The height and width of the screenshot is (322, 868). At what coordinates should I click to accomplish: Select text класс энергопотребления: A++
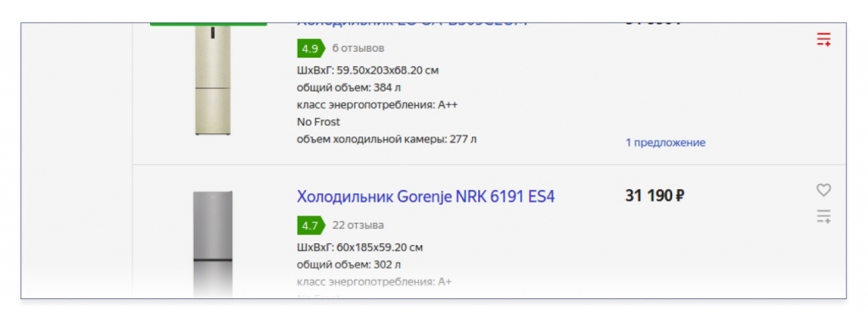pos(377,104)
